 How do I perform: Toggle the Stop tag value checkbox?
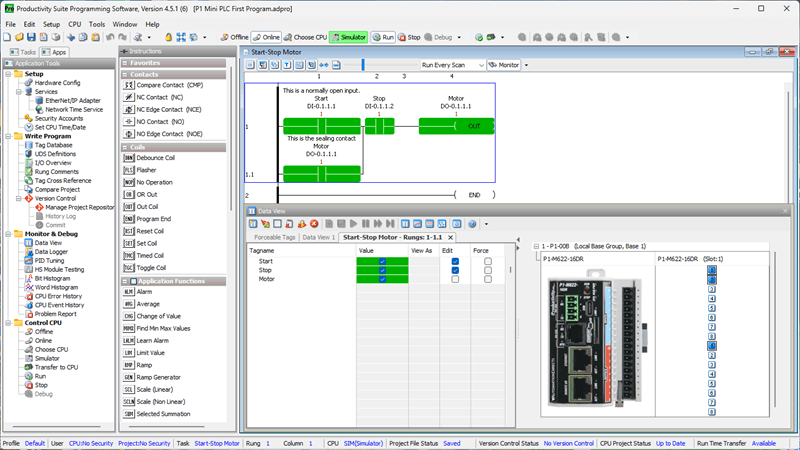[x=382, y=270]
